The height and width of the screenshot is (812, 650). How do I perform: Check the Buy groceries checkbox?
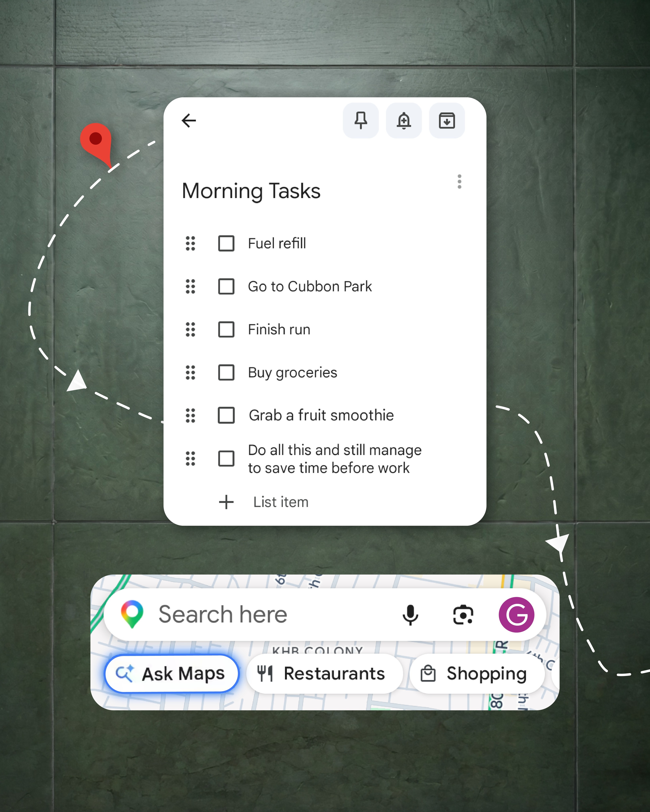click(x=226, y=372)
